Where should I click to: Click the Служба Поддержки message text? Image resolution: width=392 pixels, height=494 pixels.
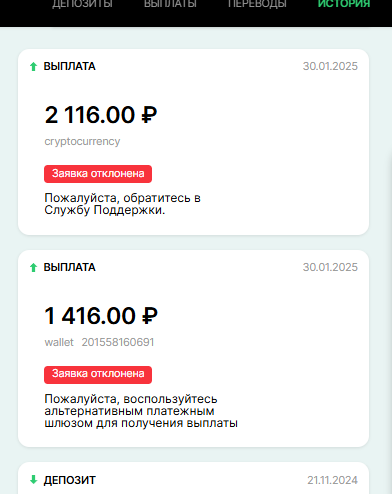pyautogui.click(x=122, y=204)
